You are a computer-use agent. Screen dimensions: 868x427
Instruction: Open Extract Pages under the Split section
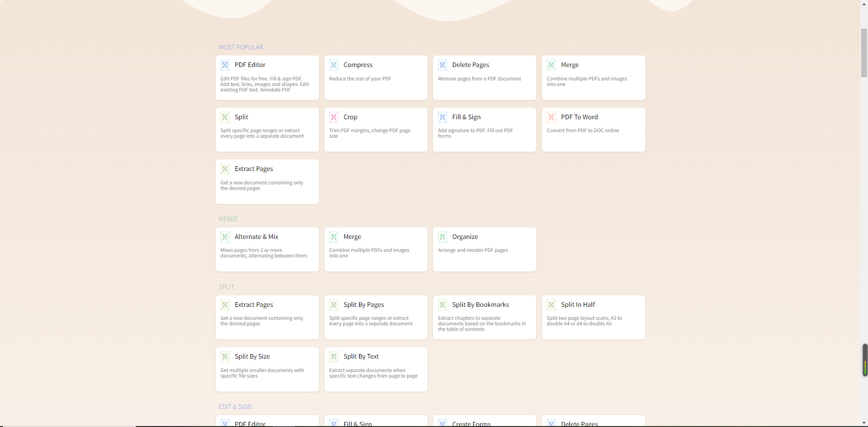[267, 317]
